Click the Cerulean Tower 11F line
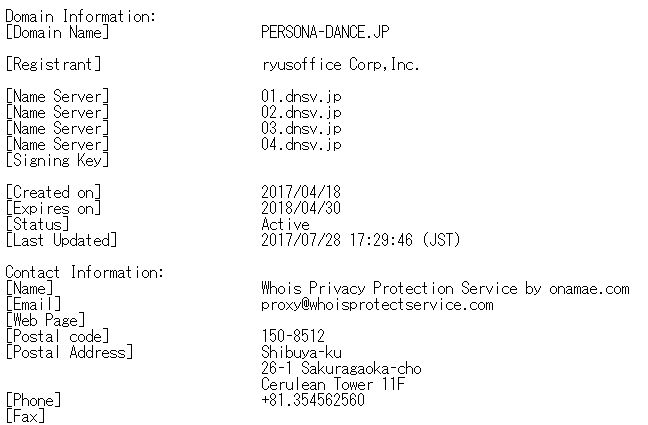The image size is (648, 425). pos(333,384)
